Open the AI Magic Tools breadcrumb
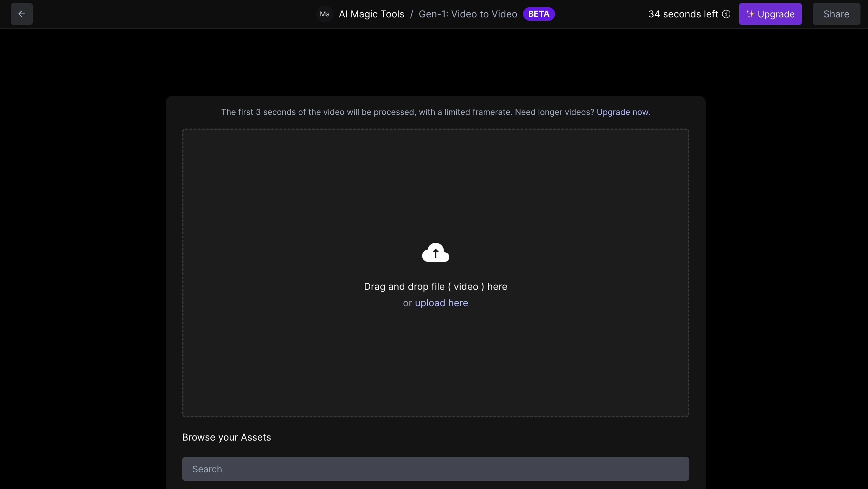 [x=371, y=14]
